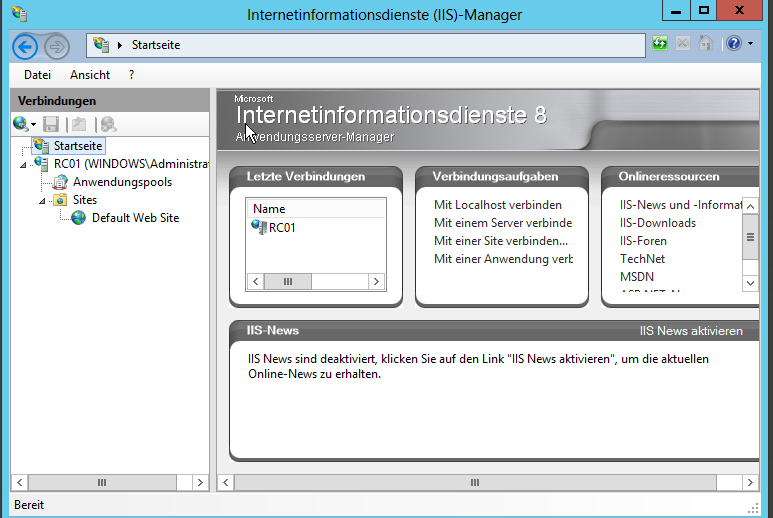Select Anwendungspools in the connections tree
Image resolution: width=773 pixels, height=518 pixels.
tap(121, 182)
